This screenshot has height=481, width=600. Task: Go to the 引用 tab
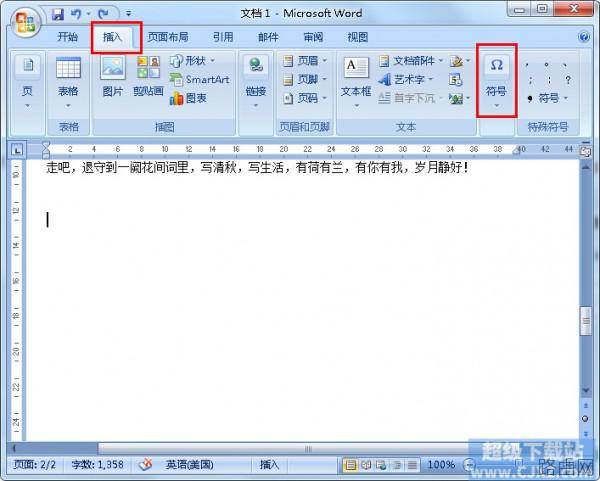(223, 37)
